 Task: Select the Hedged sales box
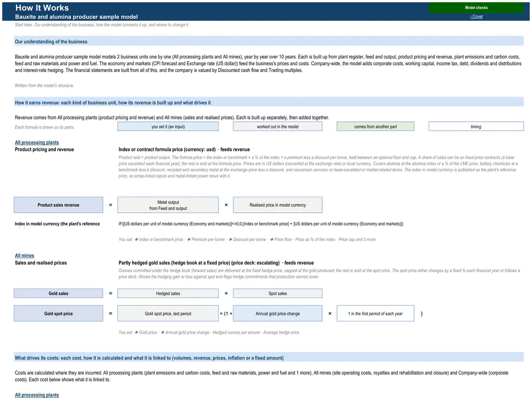[x=168, y=293]
